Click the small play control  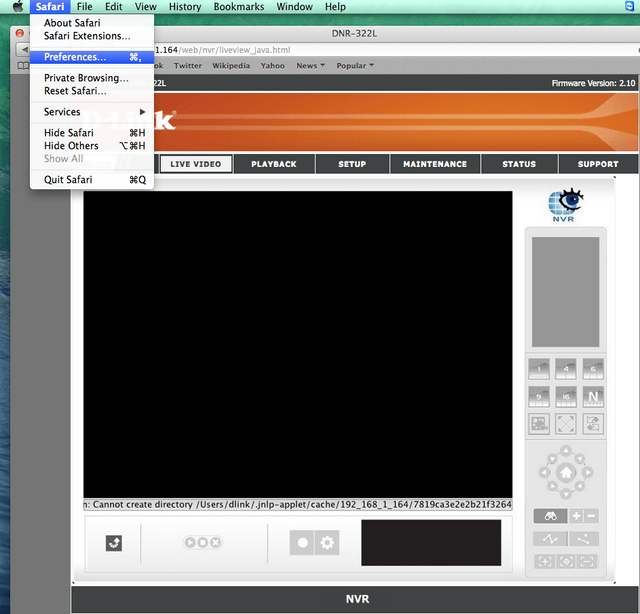coord(190,543)
